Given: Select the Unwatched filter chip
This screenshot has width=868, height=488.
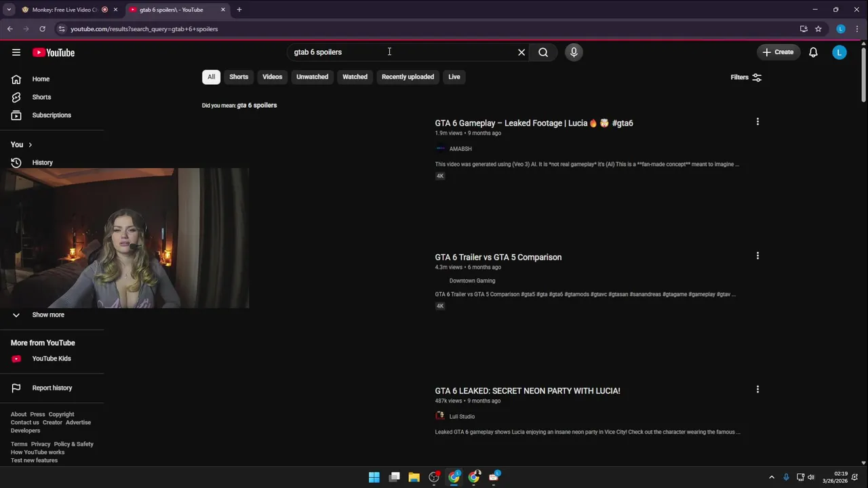Looking at the screenshot, I should [312, 77].
